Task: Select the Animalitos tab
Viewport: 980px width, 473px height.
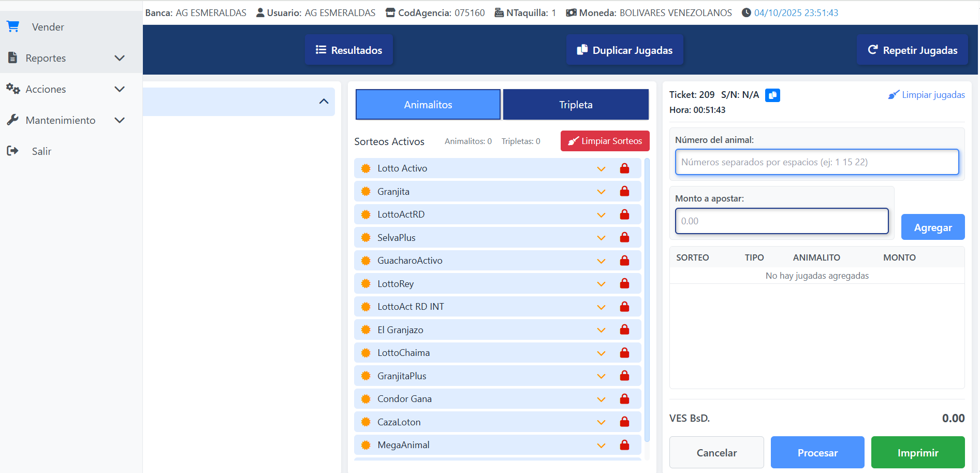Action: [x=428, y=105]
